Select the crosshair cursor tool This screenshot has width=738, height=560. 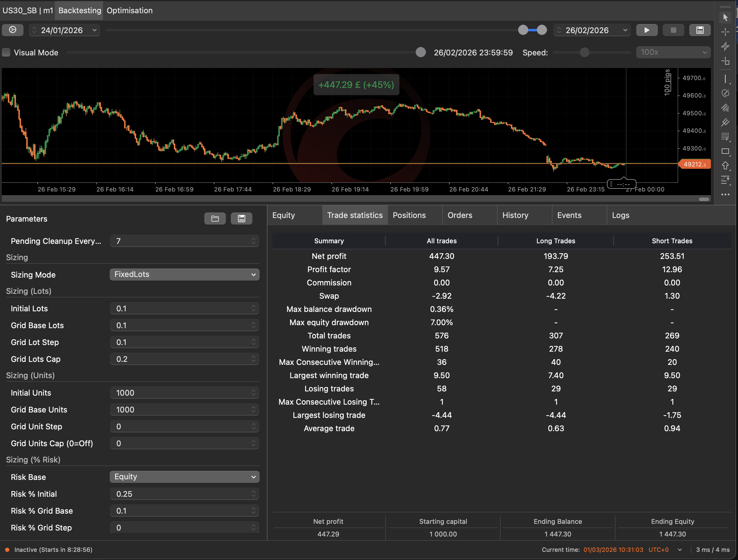point(725,32)
